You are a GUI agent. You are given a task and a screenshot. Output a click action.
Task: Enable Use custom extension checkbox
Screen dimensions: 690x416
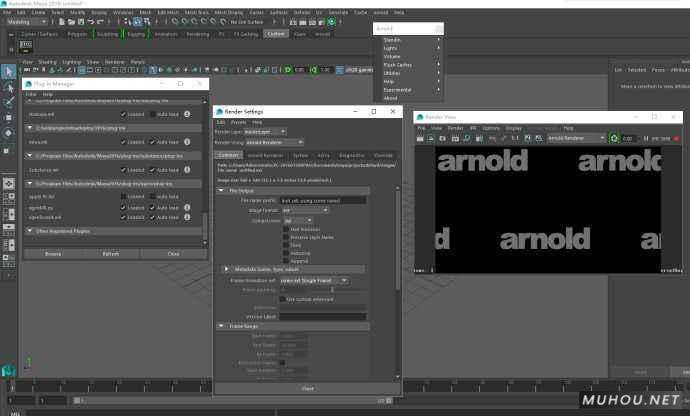(283, 299)
